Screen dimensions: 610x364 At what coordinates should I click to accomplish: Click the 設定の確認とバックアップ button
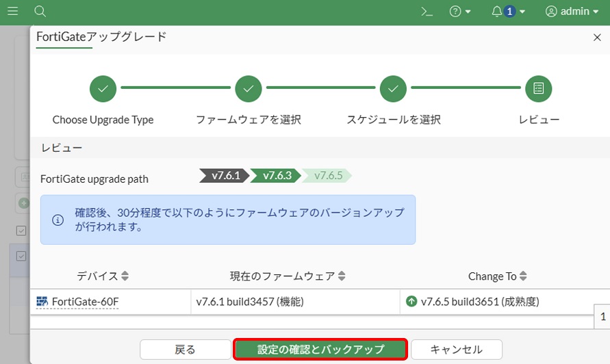click(x=320, y=350)
